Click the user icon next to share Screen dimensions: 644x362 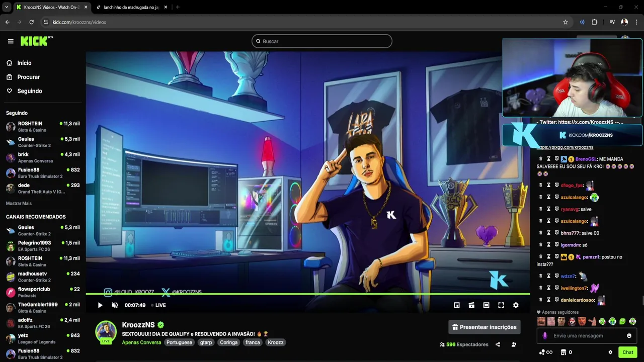tap(514, 344)
